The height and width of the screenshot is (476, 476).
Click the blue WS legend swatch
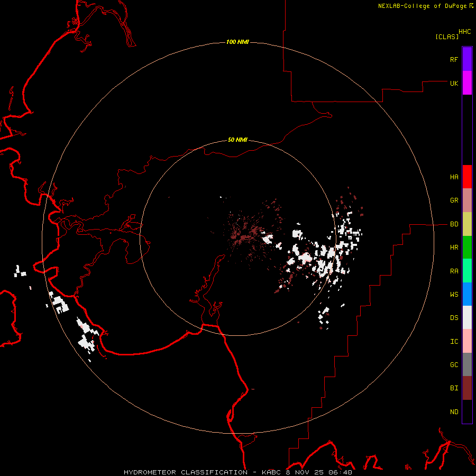(467, 294)
